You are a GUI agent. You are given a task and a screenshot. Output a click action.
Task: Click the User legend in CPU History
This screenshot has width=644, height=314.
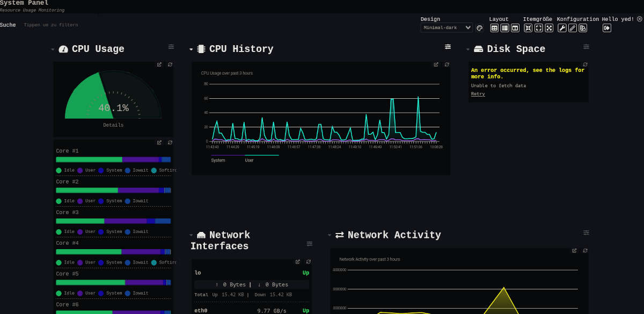pyautogui.click(x=249, y=160)
